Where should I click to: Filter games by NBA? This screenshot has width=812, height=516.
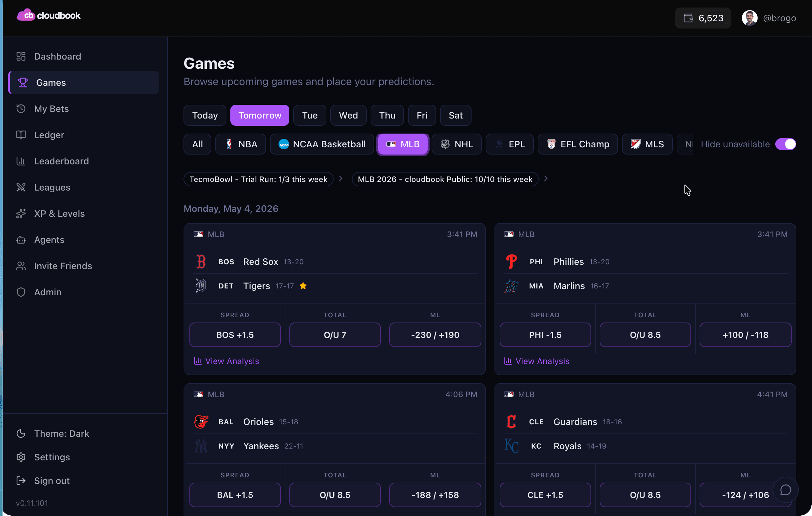[x=241, y=144]
